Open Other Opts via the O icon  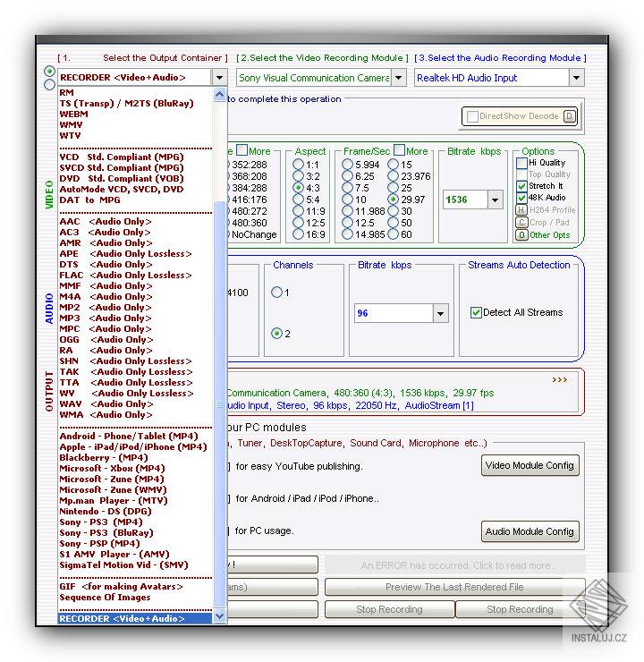click(521, 234)
